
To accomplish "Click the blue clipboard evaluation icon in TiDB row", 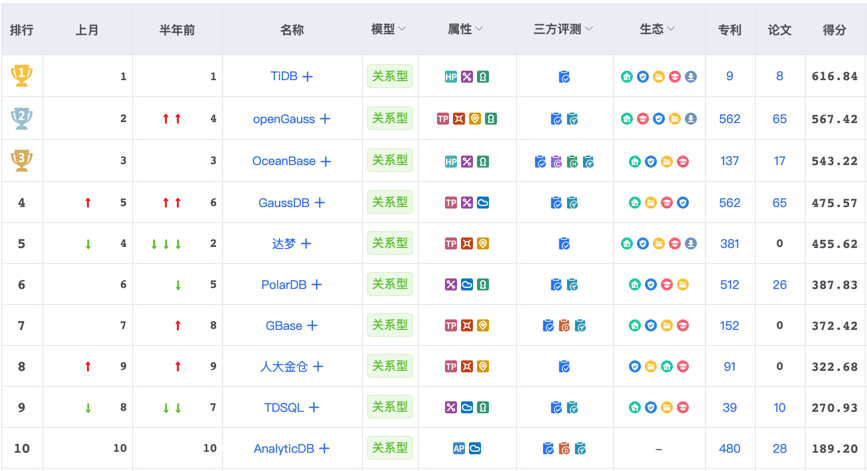I will click(564, 77).
